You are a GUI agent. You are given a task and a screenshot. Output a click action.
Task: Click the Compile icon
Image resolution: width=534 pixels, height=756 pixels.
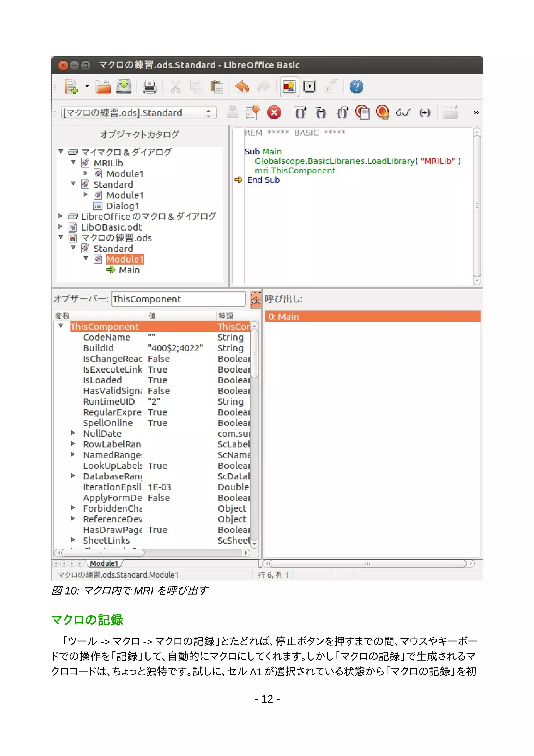[233, 112]
